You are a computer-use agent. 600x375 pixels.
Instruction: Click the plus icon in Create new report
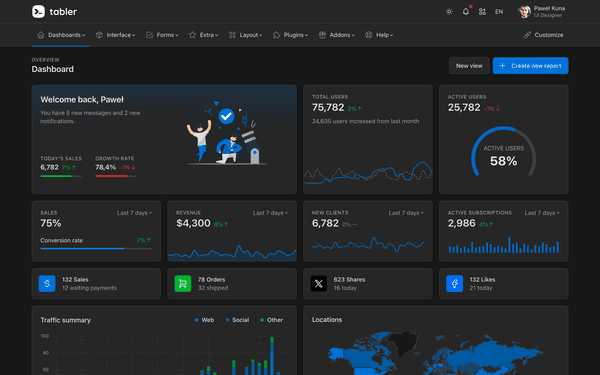click(502, 66)
